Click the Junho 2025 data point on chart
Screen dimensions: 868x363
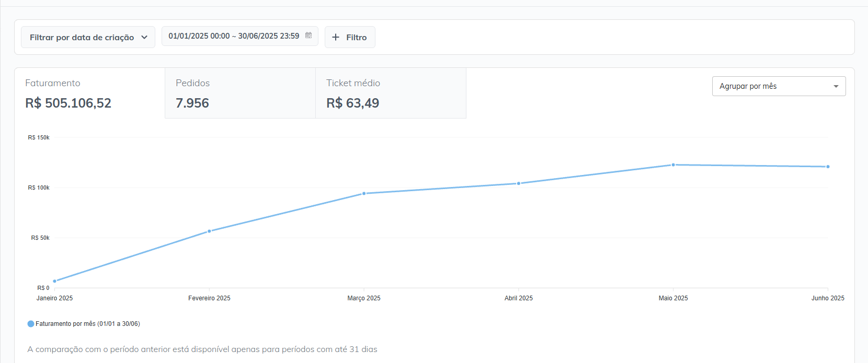coord(828,167)
